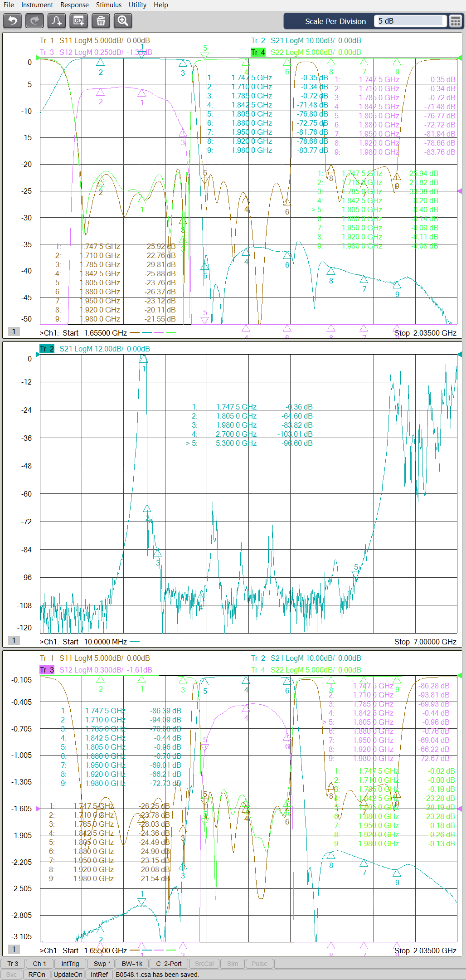
Task: Open the Response menu
Action: (74, 5)
